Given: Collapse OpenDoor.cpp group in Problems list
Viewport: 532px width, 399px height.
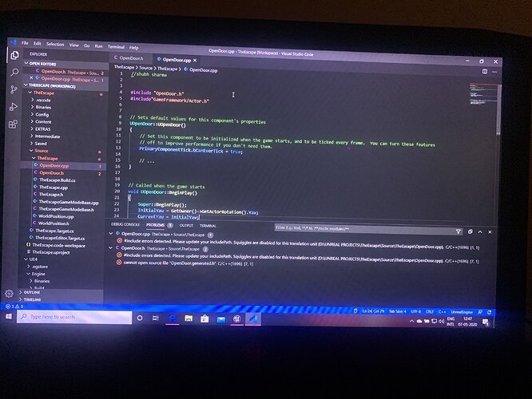Looking at the screenshot, I should point(111,234).
